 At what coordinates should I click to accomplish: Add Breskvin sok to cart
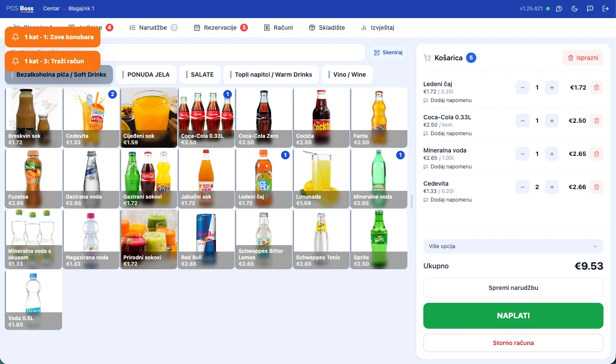34,118
